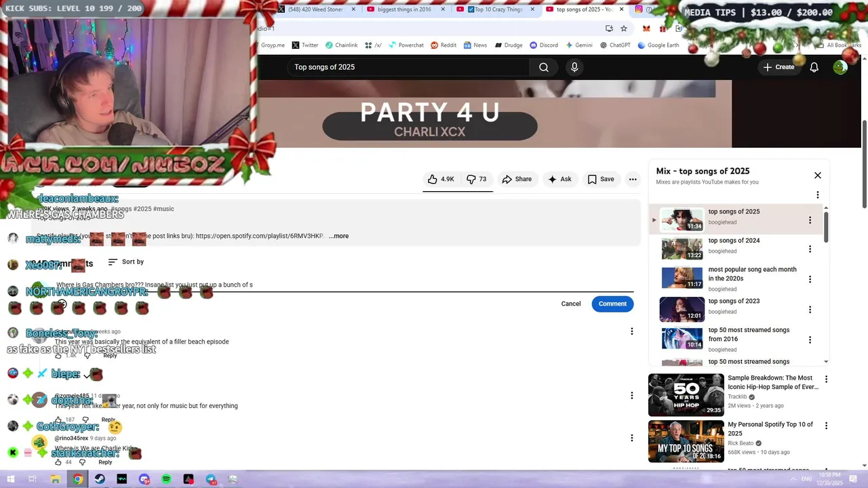This screenshot has height=488, width=868.
Task: Click the page vertical scrollbar
Action: click(864, 165)
